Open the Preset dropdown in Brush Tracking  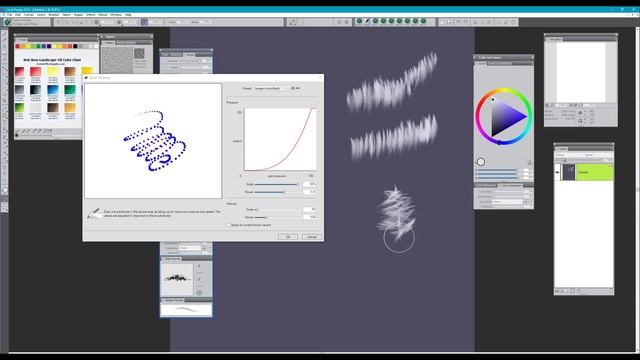(271, 88)
